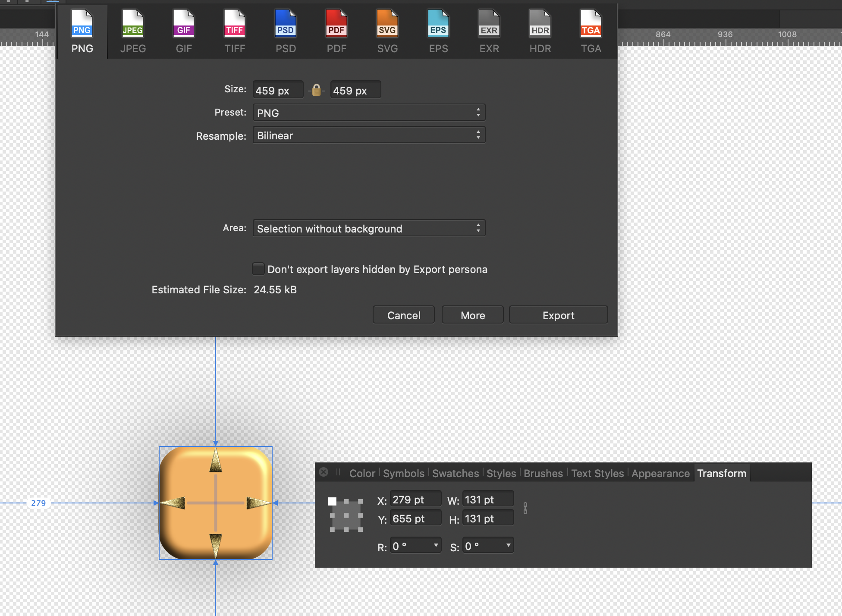Click the More button
Viewport: 842px width, 616px height.
click(x=472, y=314)
